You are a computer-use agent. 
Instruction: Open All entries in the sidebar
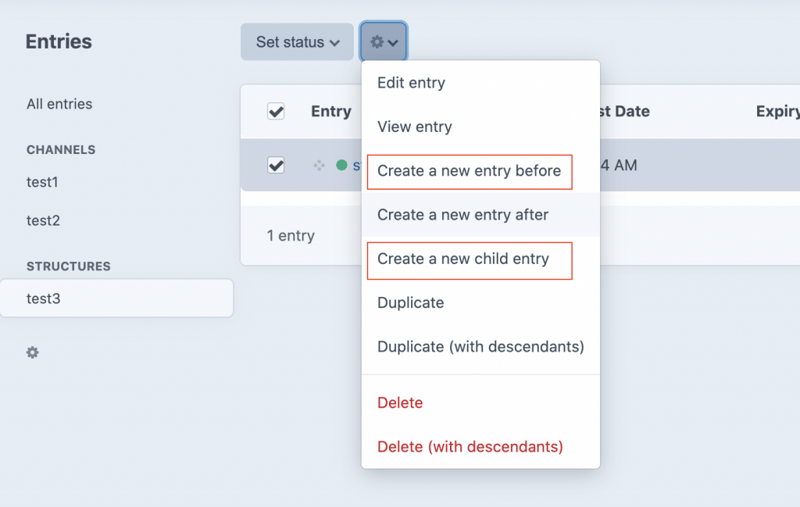point(59,104)
